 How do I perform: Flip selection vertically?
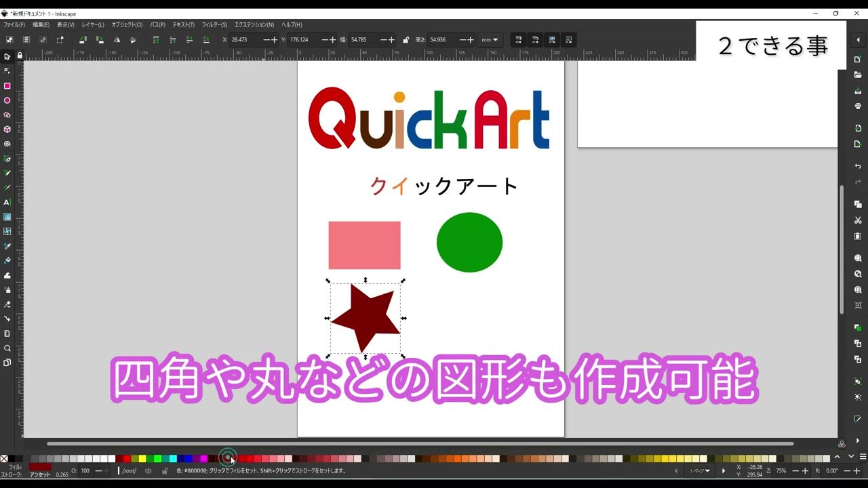pyautogui.click(x=133, y=40)
